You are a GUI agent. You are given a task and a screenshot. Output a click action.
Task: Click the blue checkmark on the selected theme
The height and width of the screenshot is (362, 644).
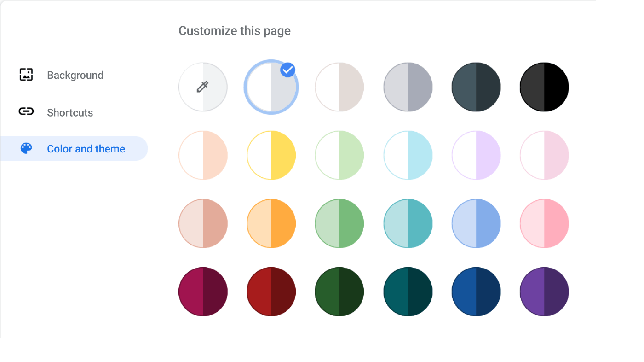tap(288, 70)
